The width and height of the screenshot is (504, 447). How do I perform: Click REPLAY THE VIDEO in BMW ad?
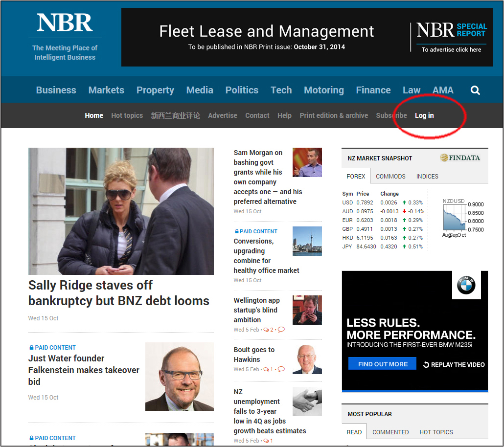point(454,365)
